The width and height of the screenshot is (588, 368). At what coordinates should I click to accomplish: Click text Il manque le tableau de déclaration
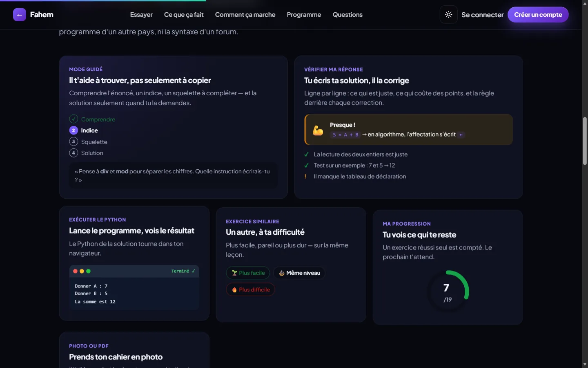[x=360, y=176]
